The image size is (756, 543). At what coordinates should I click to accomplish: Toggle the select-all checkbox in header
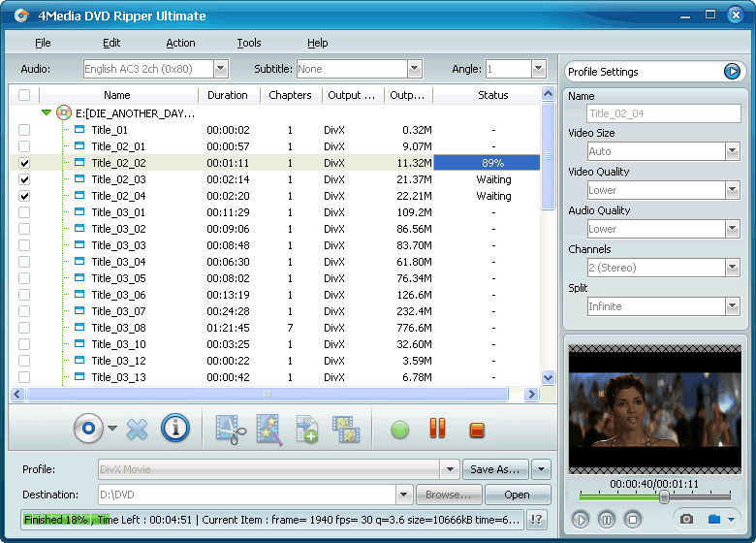coord(24,95)
